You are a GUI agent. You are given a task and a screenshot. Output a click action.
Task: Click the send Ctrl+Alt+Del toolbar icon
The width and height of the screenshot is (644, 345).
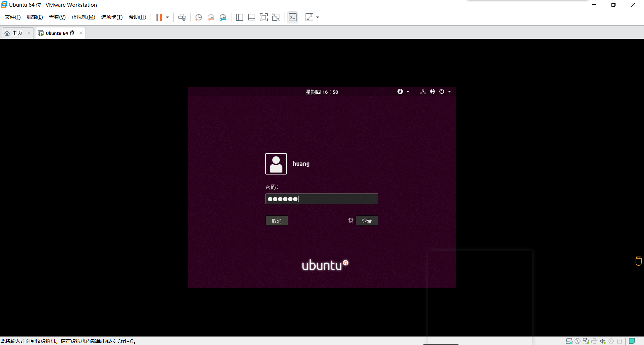click(x=182, y=17)
